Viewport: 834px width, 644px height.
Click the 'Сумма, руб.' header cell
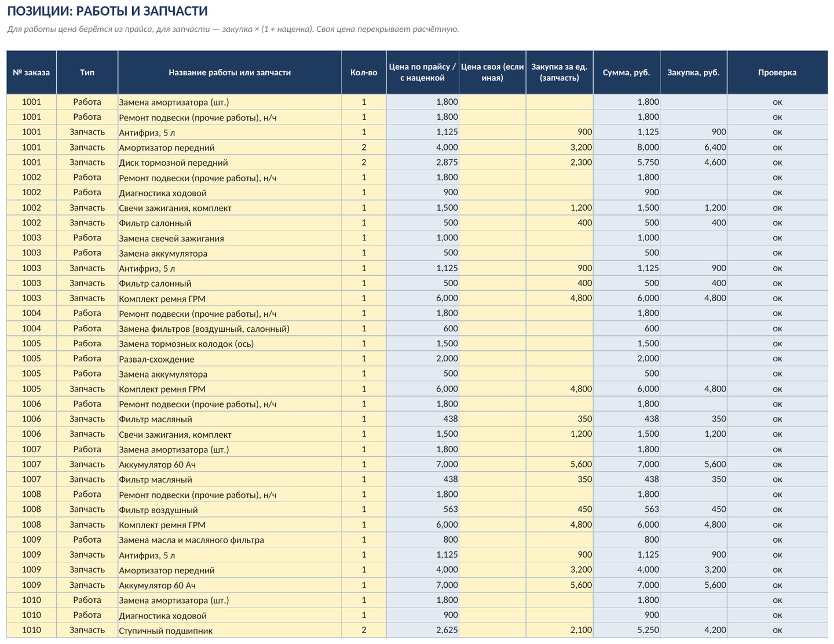(627, 72)
